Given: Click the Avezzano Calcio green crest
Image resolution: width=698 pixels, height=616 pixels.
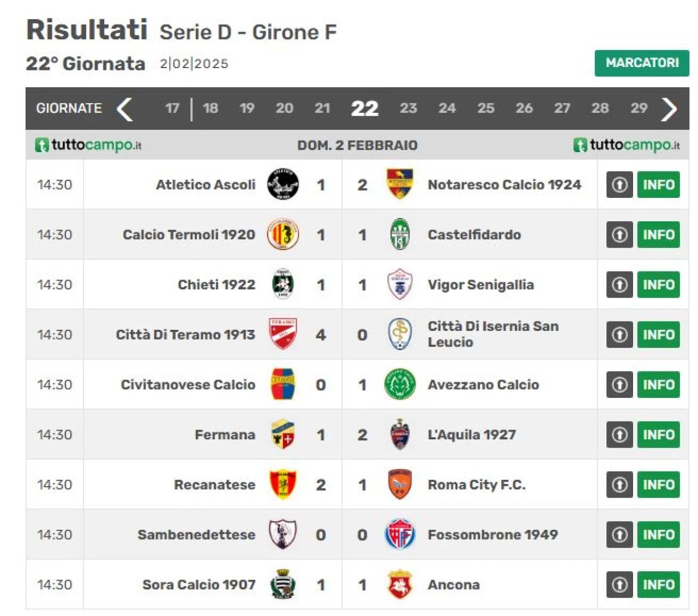Looking at the screenshot, I should click(400, 384).
